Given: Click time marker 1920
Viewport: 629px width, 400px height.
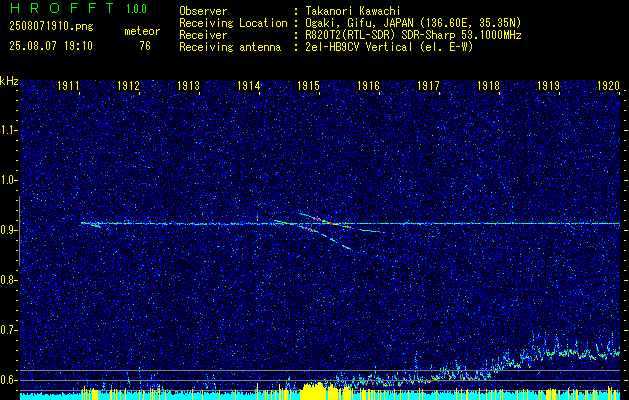Looking at the screenshot, I should click(609, 85).
